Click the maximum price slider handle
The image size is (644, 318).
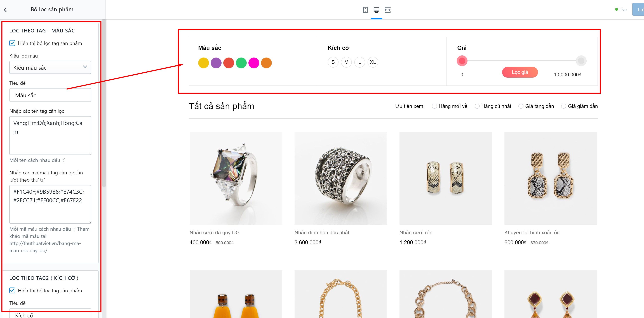pyautogui.click(x=581, y=61)
